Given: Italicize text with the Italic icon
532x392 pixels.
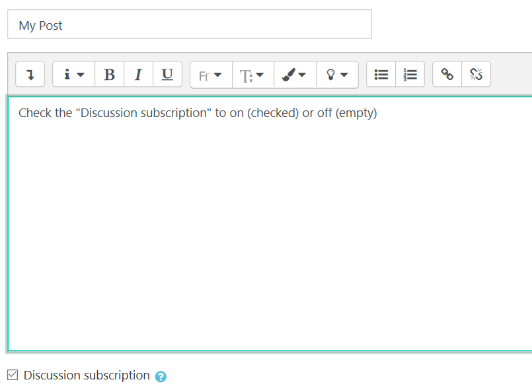Looking at the screenshot, I should [x=138, y=74].
